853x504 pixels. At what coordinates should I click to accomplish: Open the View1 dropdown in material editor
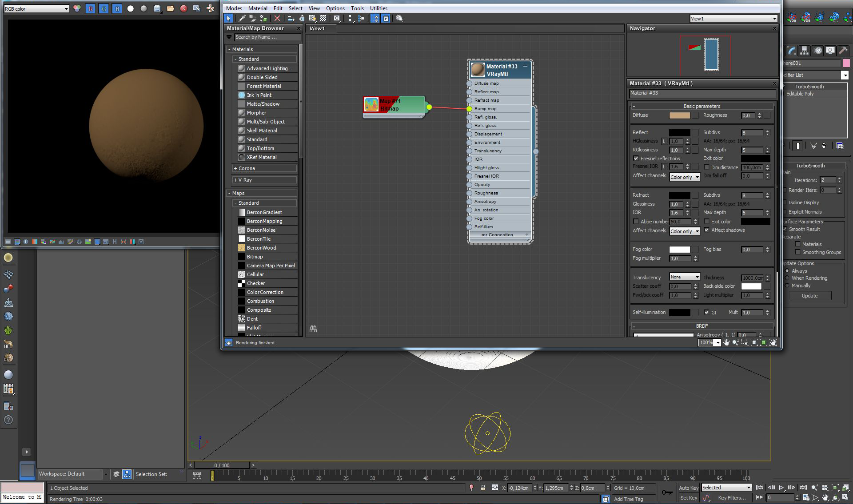click(x=733, y=18)
